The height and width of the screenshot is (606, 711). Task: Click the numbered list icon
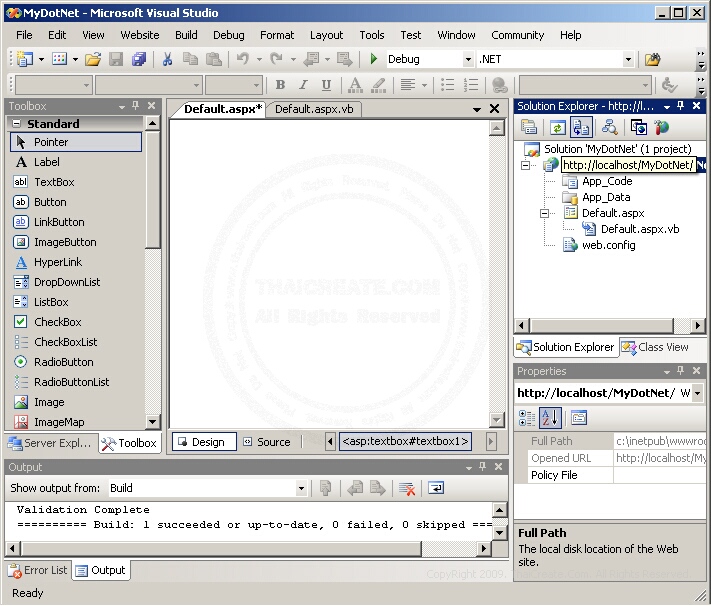[471, 85]
